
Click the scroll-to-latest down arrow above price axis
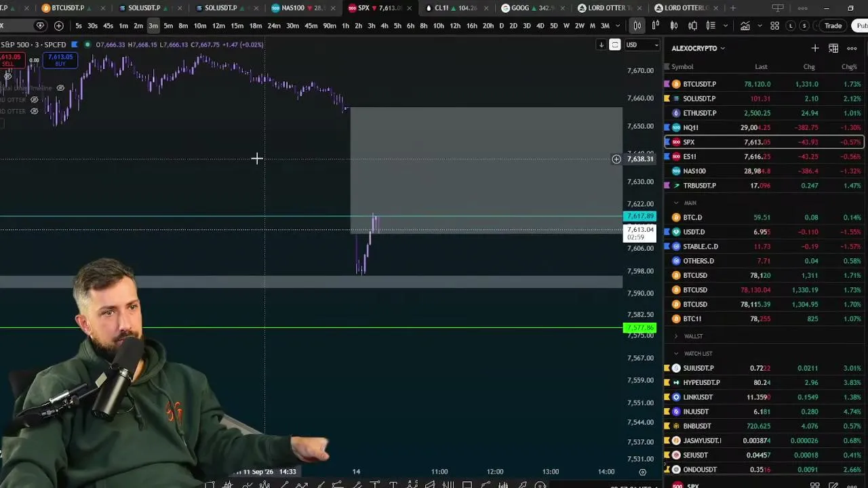point(601,45)
